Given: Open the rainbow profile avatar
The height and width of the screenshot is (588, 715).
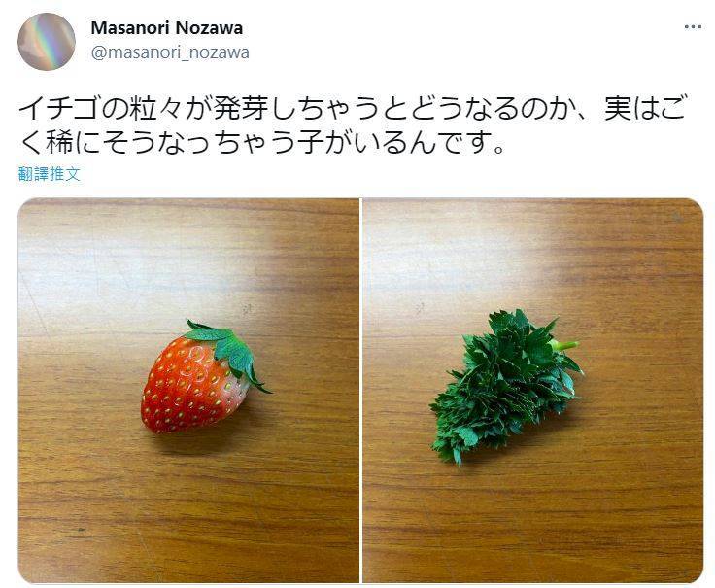Looking at the screenshot, I should pyautogui.click(x=47, y=42).
